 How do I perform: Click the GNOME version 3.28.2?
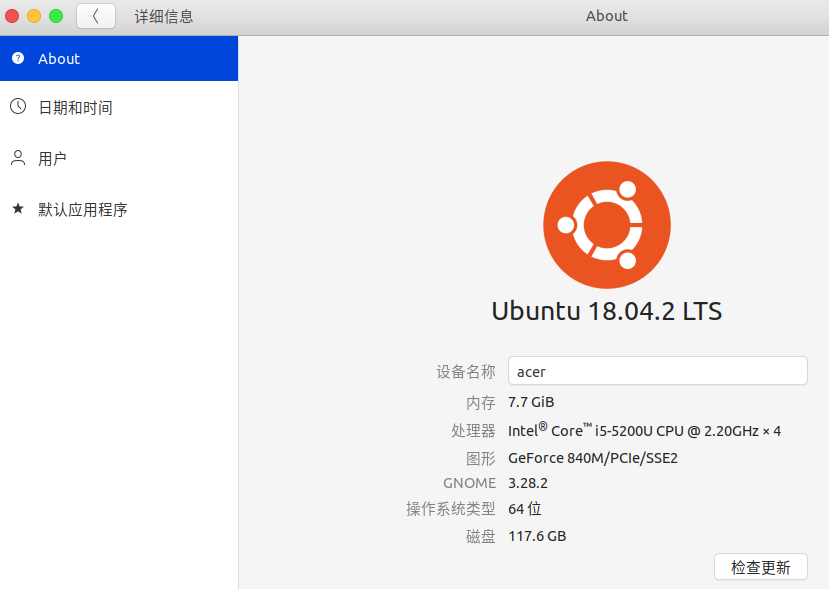pyautogui.click(x=528, y=483)
